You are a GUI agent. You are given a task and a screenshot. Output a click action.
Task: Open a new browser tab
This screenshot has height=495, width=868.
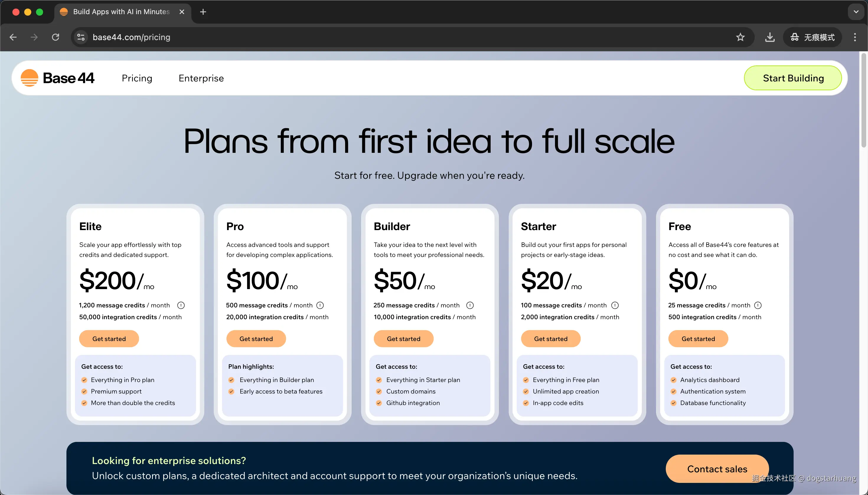tap(203, 12)
